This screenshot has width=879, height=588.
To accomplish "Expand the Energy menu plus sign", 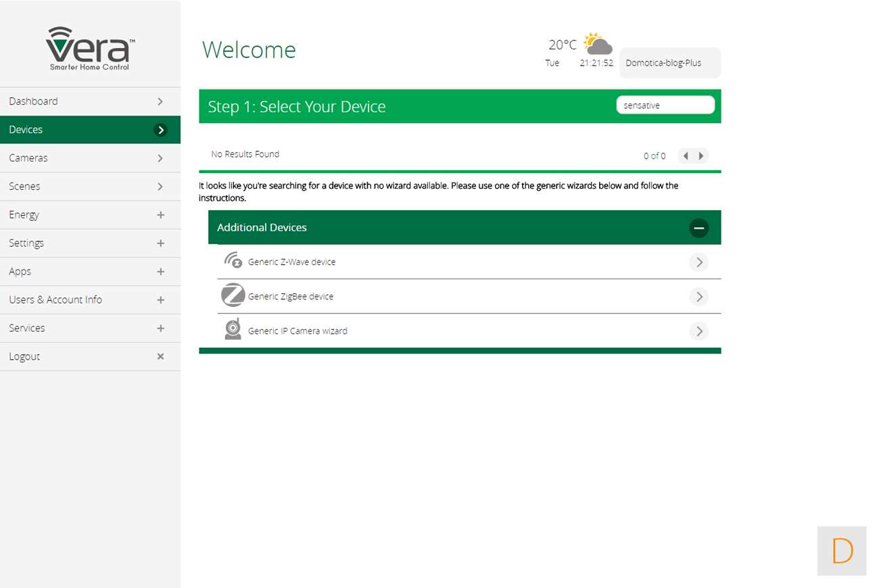I will 160,215.
